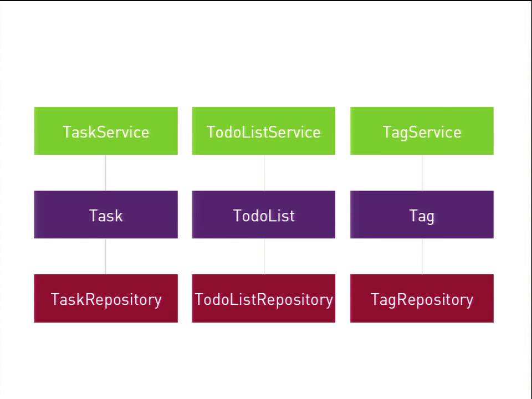Click the green TagService box
The height and width of the screenshot is (399, 532).
click(422, 131)
